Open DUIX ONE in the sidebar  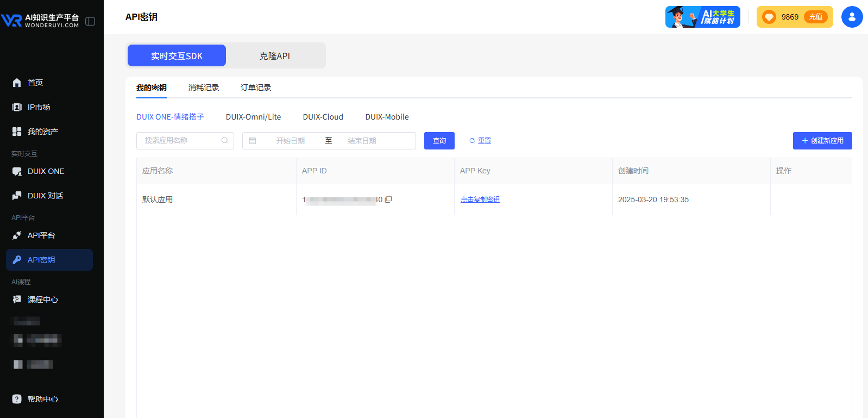[46, 171]
